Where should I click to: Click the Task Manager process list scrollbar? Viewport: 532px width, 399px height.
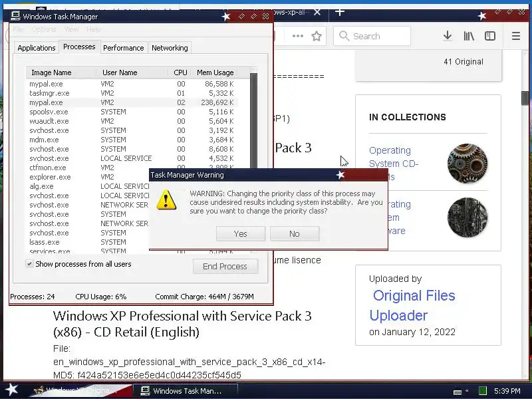(253, 119)
